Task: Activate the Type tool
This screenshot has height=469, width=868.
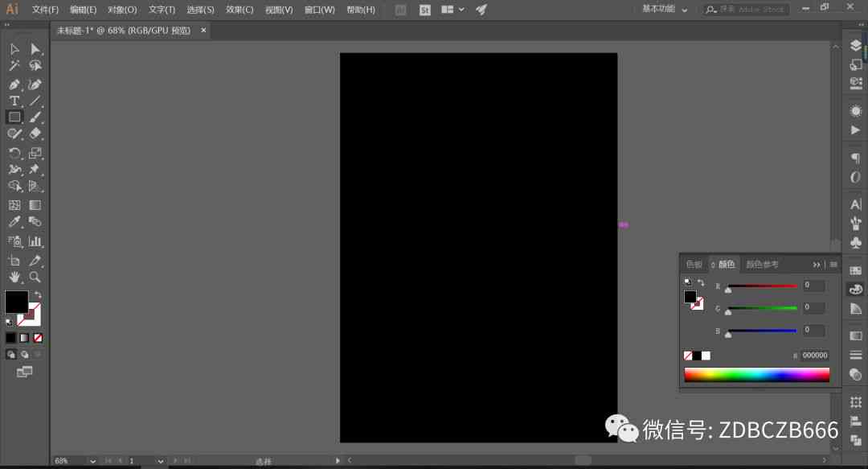Action: 14,101
